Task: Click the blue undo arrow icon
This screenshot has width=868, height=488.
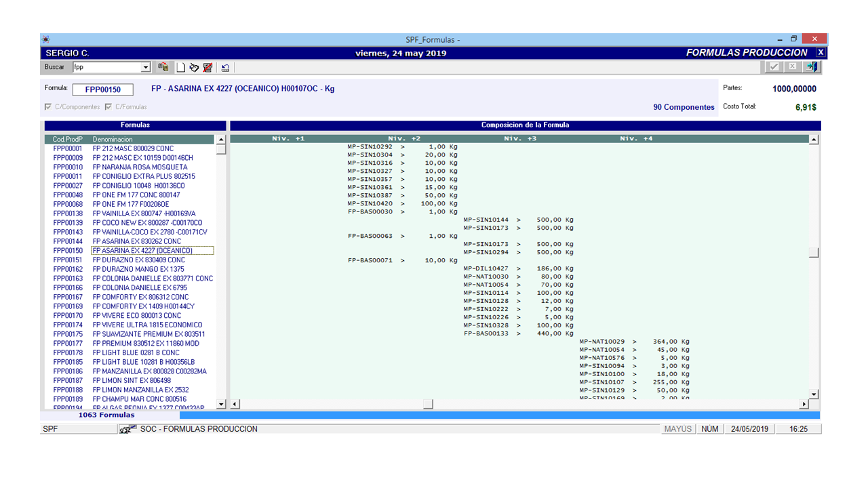Action: click(225, 67)
